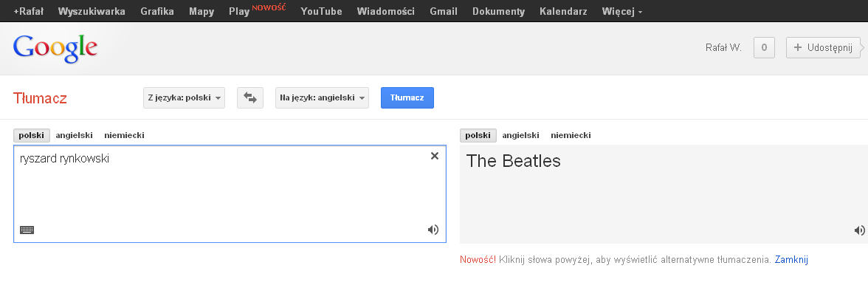Click inside the source text box

tap(230, 193)
